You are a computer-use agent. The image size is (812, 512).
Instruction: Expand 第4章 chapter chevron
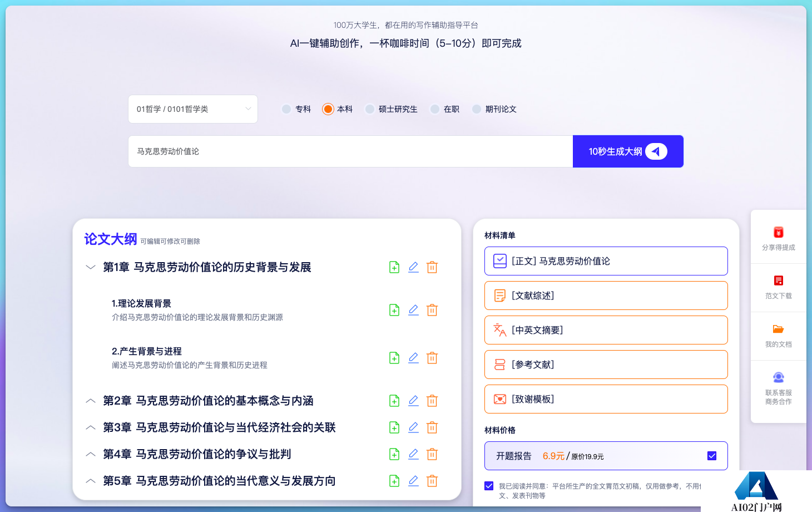coord(91,454)
